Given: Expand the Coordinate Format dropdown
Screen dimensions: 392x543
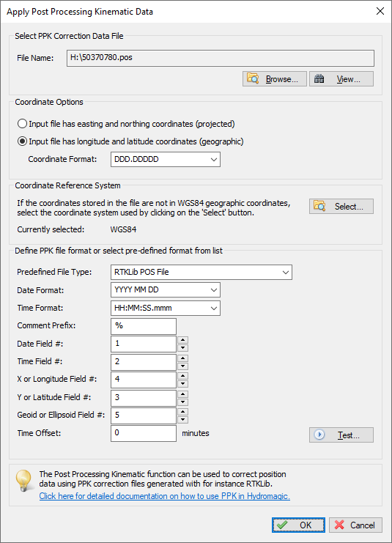Looking at the screenshot, I should [x=166, y=159].
